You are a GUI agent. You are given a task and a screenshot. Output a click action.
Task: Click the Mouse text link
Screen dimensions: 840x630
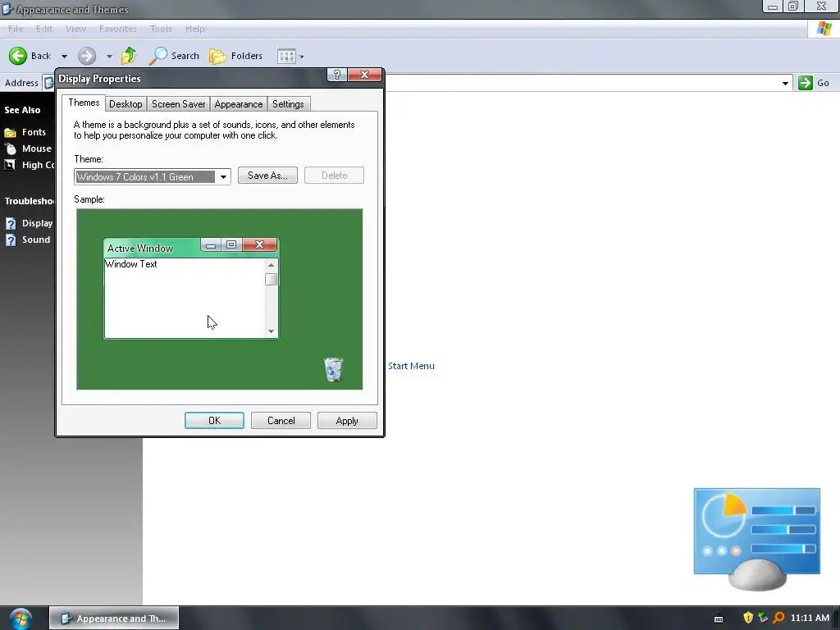click(x=36, y=148)
